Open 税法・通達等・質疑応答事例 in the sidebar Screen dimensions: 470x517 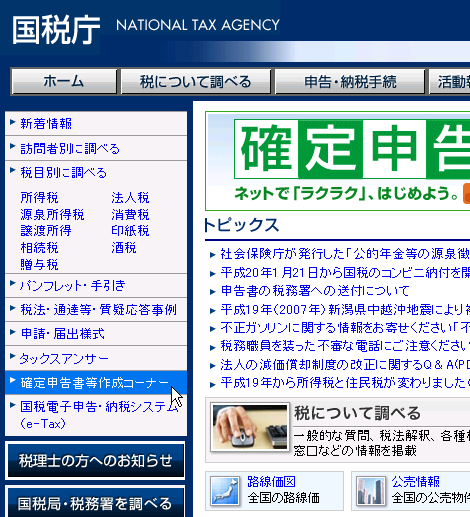pyautogui.click(x=99, y=310)
